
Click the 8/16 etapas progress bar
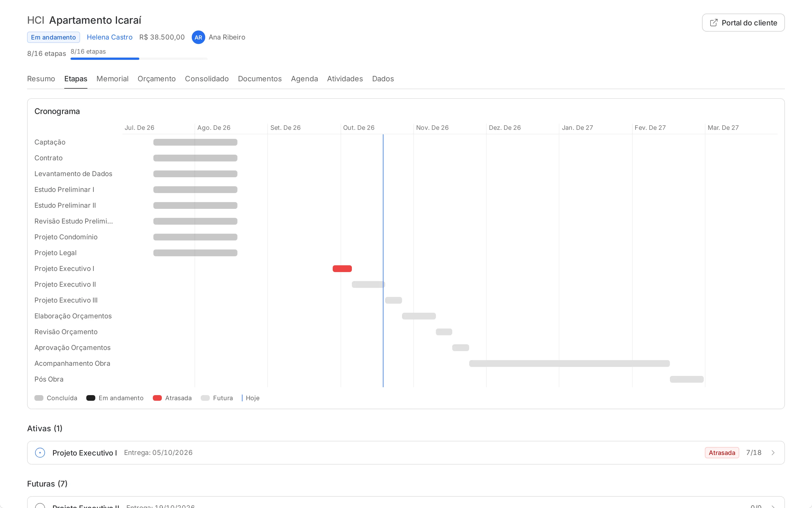(x=139, y=58)
